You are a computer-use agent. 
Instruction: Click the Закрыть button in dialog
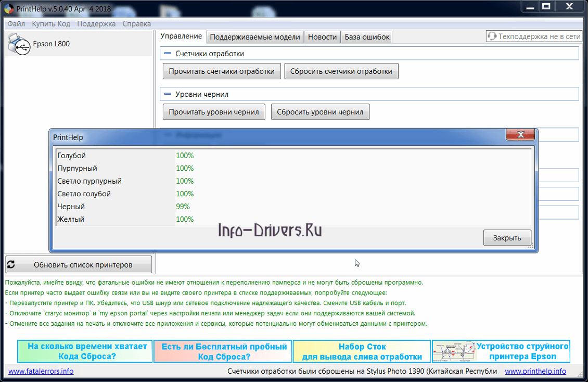(507, 238)
